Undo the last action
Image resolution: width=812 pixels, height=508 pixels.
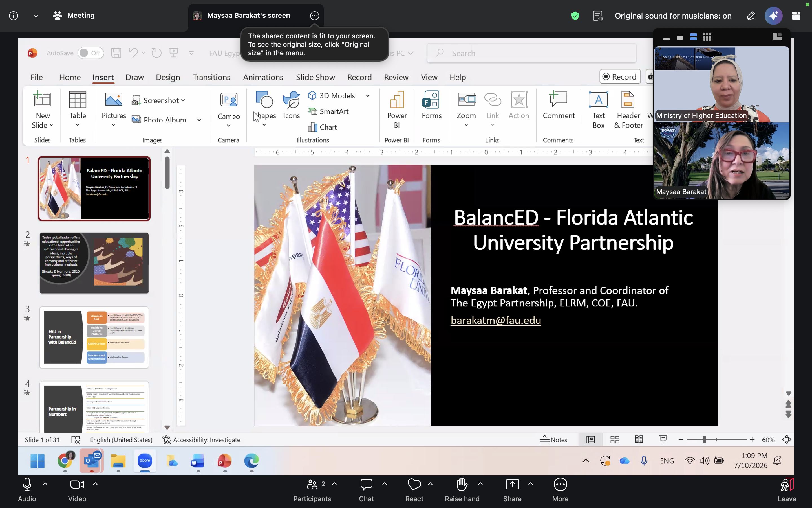[x=133, y=53]
